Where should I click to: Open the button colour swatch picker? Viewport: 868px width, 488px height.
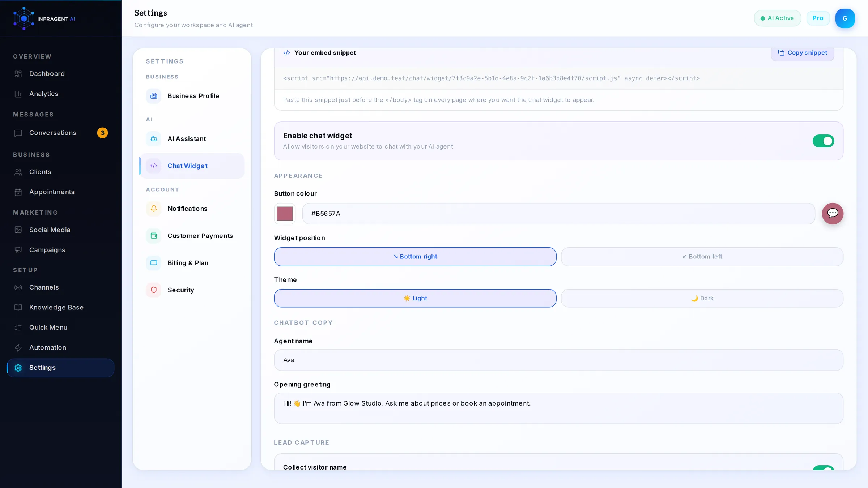(x=285, y=214)
